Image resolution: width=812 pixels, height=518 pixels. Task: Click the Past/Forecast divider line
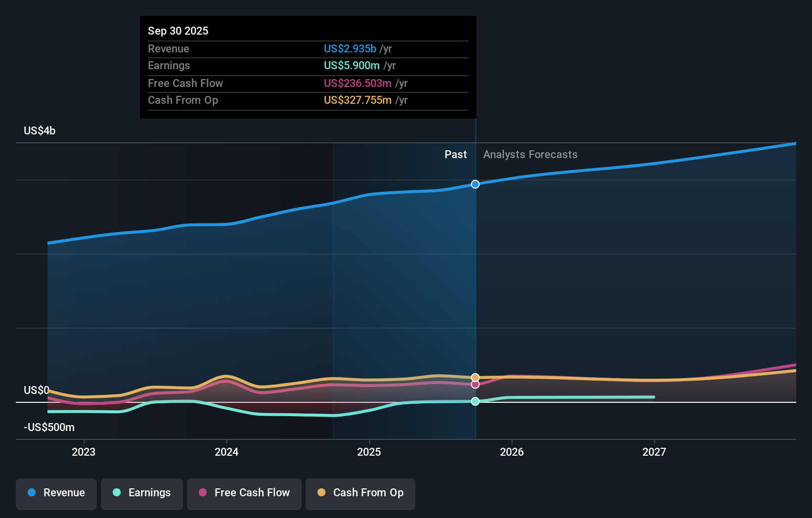tap(475, 277)
